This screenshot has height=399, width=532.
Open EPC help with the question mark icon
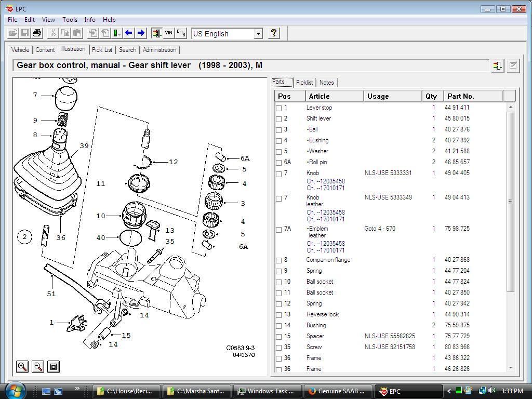pos(274,33)
